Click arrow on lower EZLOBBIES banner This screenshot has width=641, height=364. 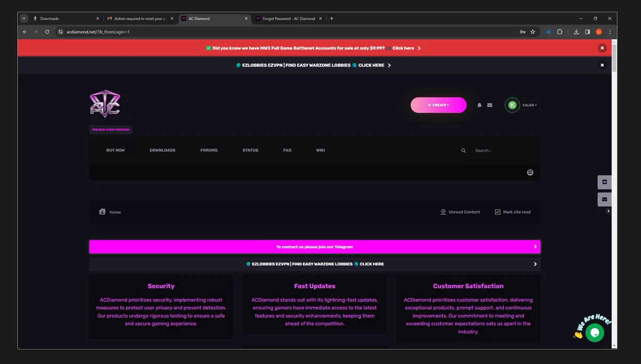(535, 264)
